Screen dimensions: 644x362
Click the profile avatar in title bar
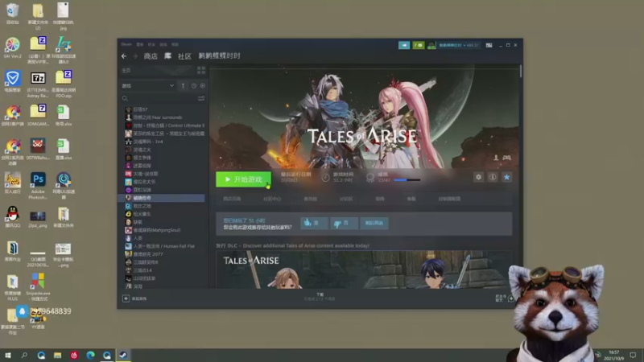pos(431,45)
